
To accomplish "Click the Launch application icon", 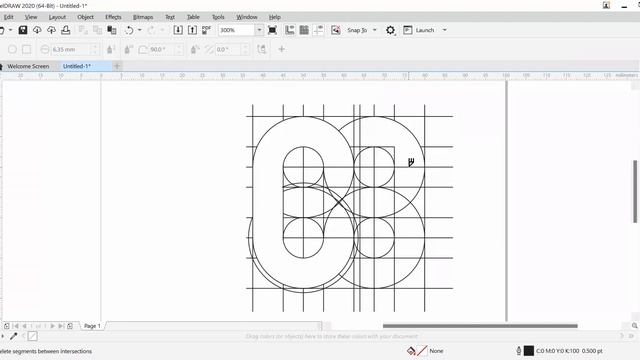I will coord(407,30).
